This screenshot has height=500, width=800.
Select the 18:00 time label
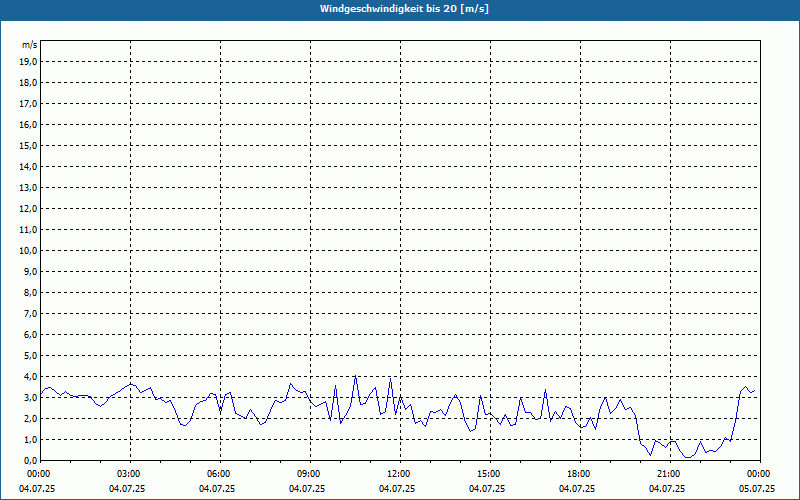pyautogui.click(x=577, y=474)
